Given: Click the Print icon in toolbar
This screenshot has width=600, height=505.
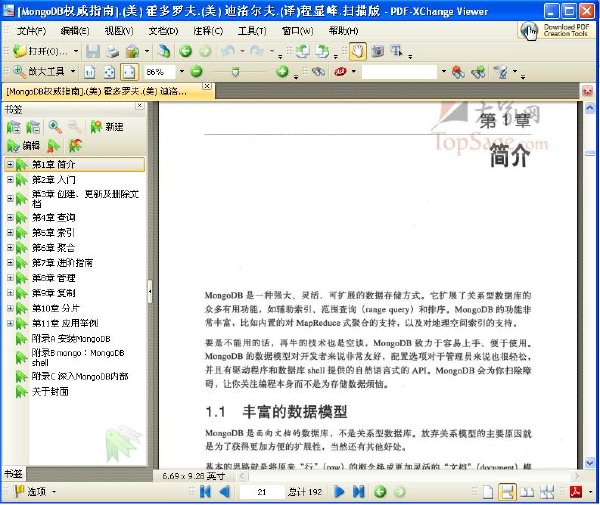Looking at the screenshot, I should click(112, 51).
